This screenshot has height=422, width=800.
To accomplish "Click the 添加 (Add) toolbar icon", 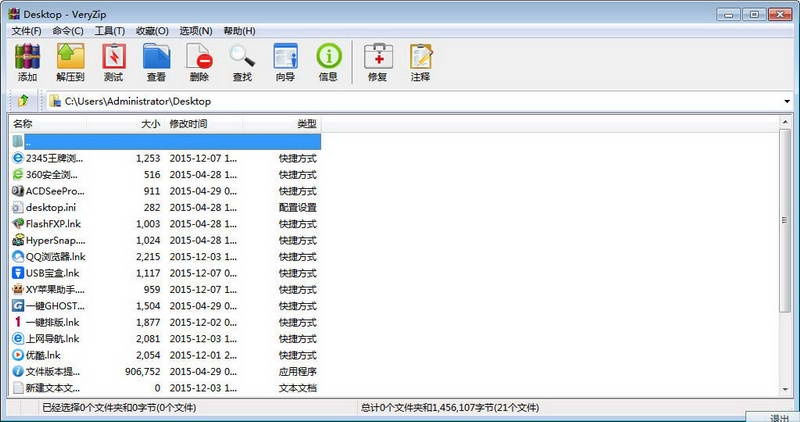I will [x=27, y=62].
